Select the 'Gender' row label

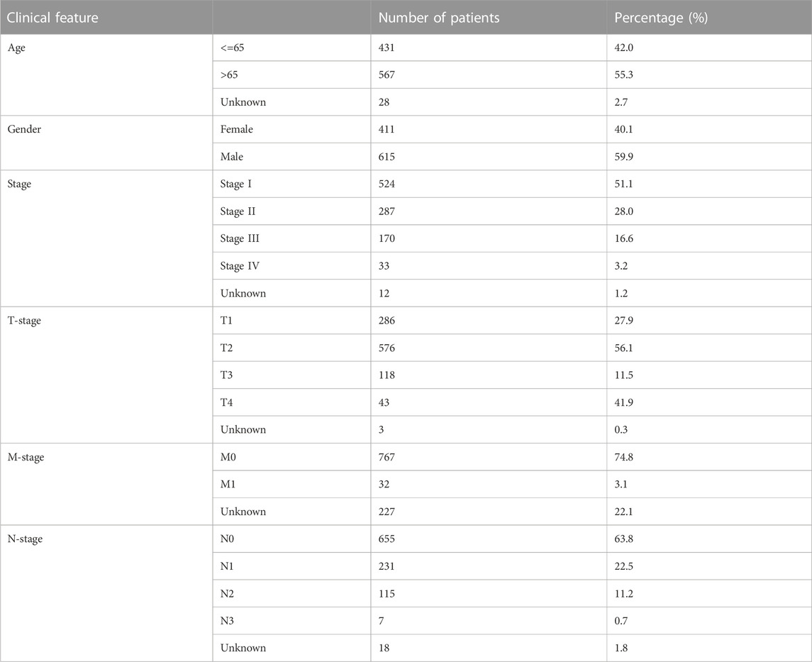(x=24, y=129)
